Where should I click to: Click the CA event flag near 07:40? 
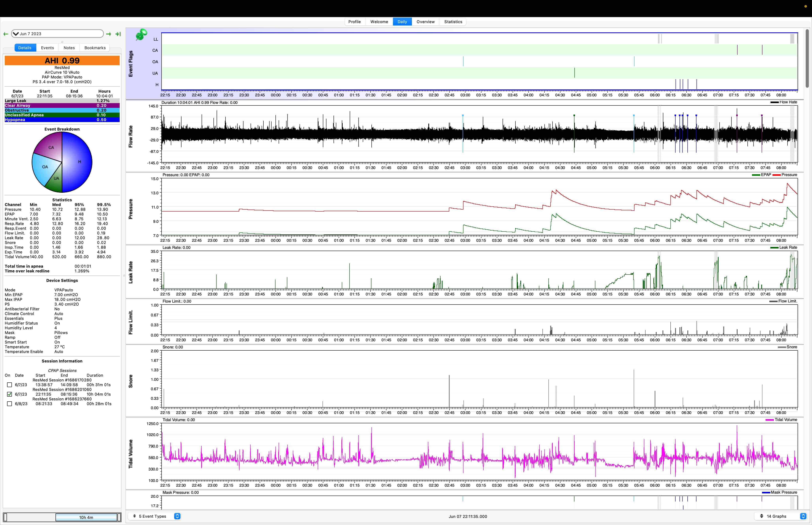pyautogui.click(x=762, y=50)
